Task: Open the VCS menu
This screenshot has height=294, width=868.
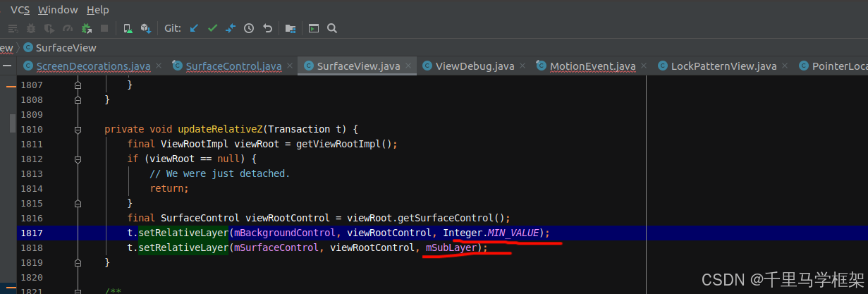Action: 20,9
